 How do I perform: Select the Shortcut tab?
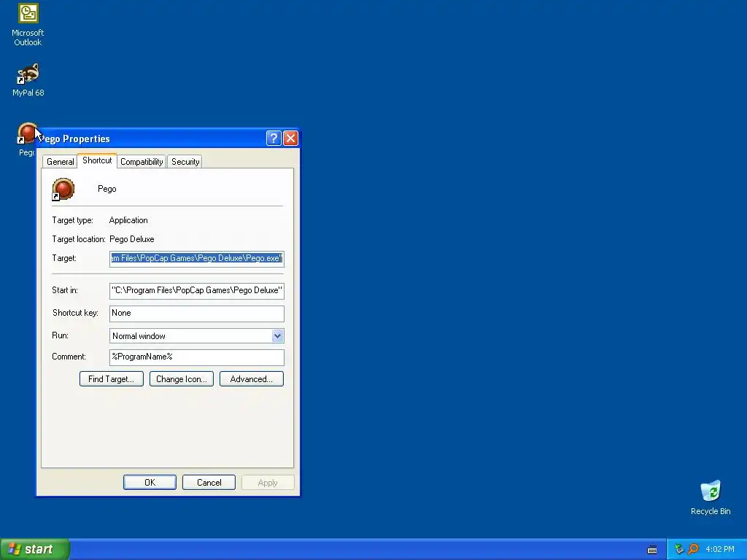[x=97, y=160]
